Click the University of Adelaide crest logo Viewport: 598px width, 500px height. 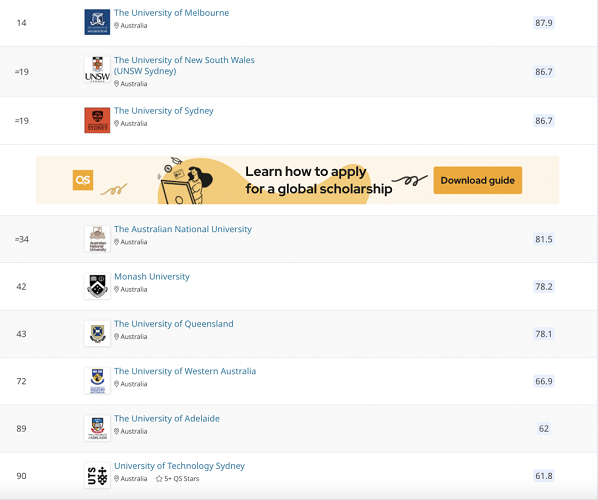[97, 428]
